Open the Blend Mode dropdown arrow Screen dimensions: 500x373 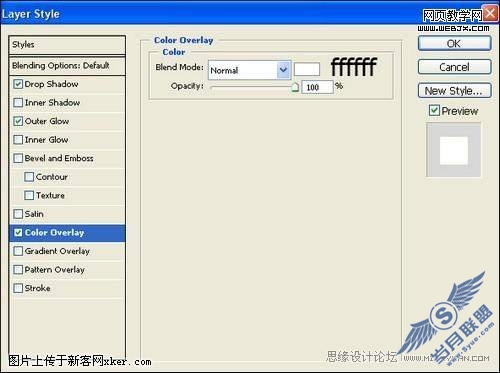tap(283, 70)
